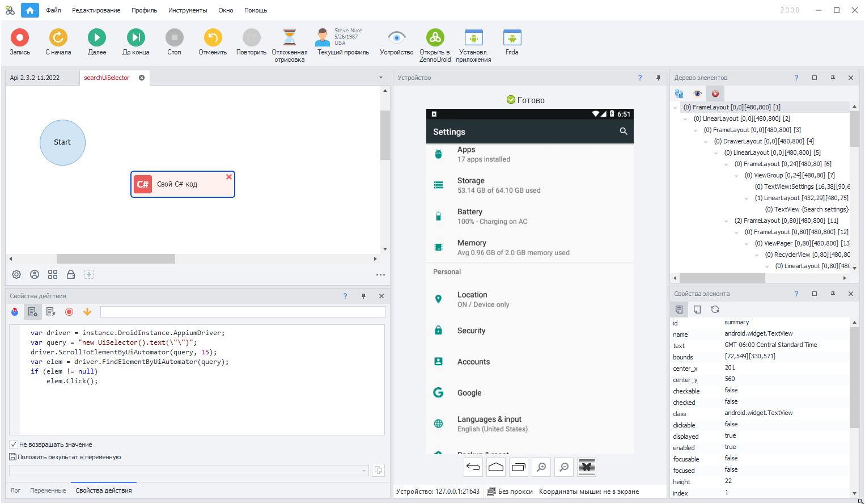The height and width of the screenshot is (504, 865).
Task: Click Открыть в ZennoDroid
Action: 435,46
